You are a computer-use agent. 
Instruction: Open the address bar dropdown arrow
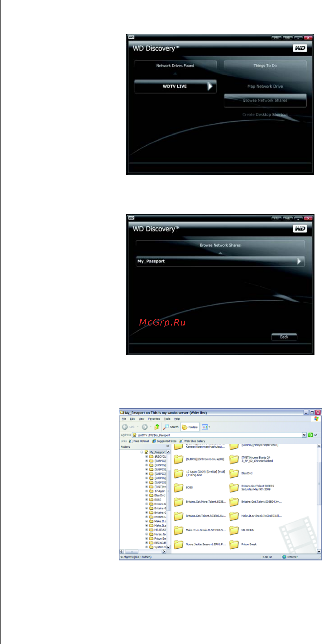pyautogui.click(x=304, y=435)
